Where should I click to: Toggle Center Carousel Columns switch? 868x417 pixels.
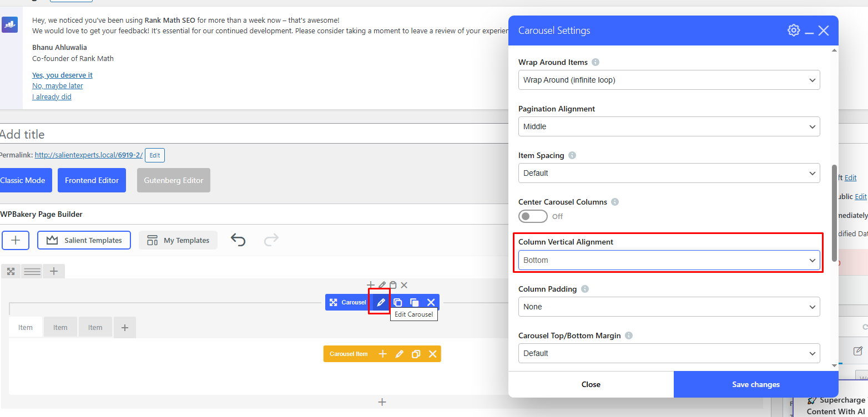point(533,216)
